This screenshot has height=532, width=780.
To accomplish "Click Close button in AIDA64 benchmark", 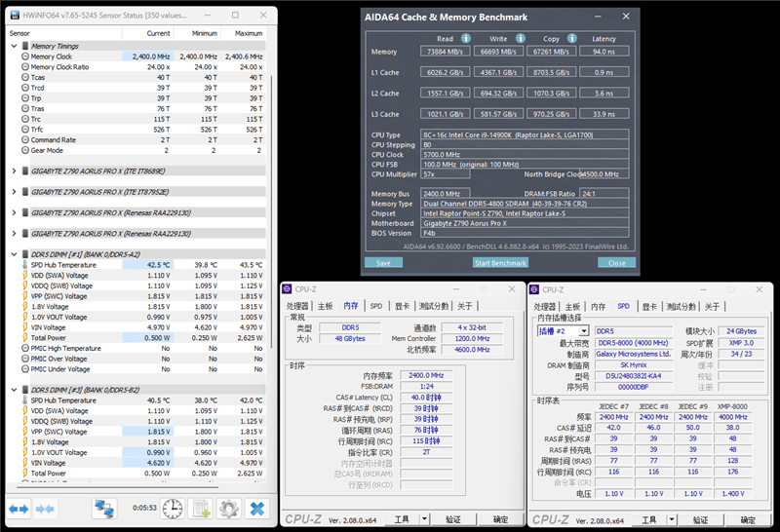I will coord(617,262).
